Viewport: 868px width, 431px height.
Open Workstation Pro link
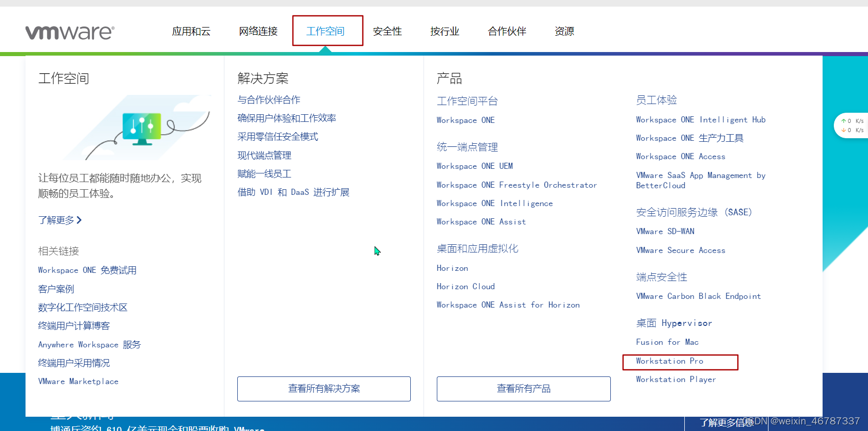point(669,361)
